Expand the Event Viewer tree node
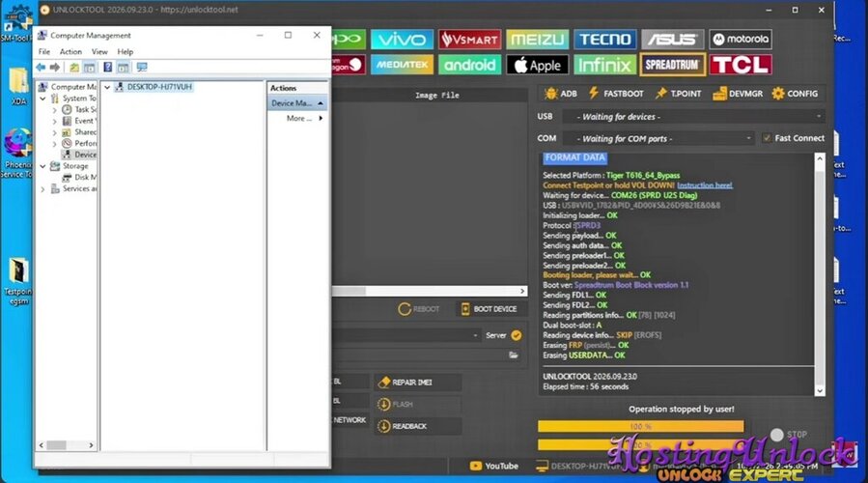 pos(54,121)
